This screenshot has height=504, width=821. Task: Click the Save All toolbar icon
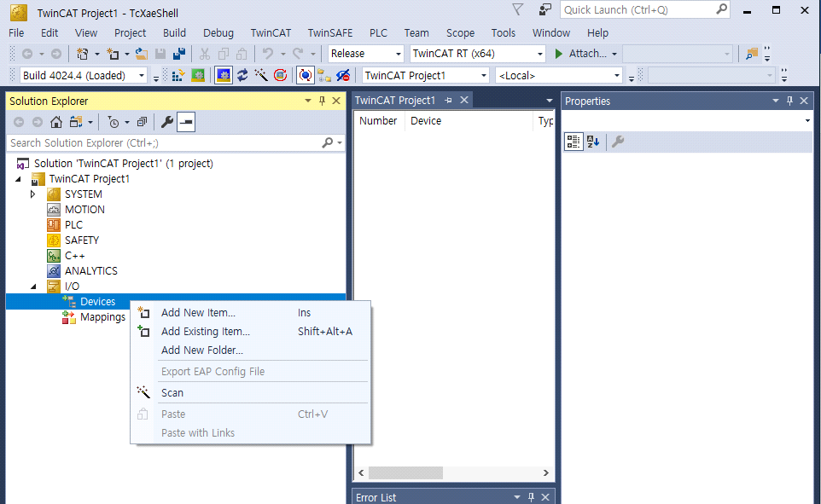[x=179, y=54]
